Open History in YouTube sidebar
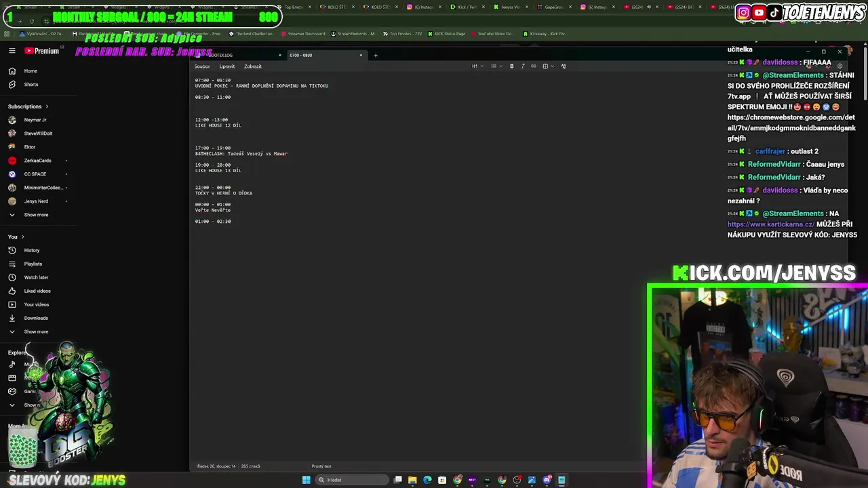This screenshot has width=868, height=488. [32, 250]
